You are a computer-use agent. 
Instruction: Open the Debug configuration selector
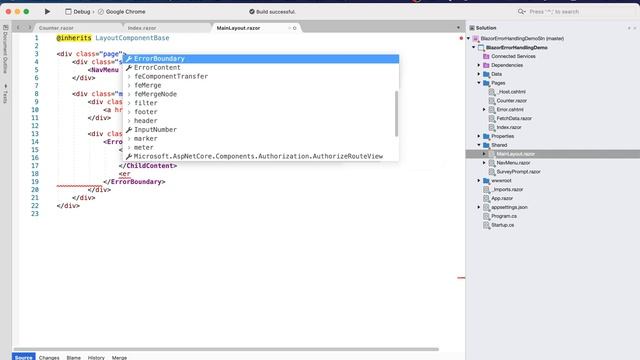pyautogui.click(x=78, y=12)
